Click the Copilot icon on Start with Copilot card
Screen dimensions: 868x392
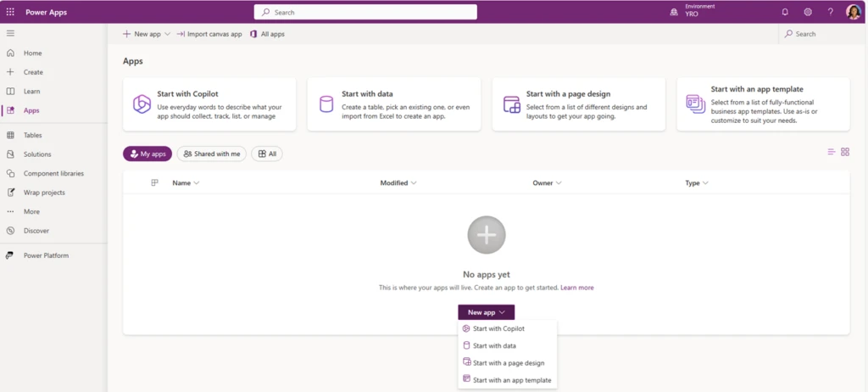(142, 104)
